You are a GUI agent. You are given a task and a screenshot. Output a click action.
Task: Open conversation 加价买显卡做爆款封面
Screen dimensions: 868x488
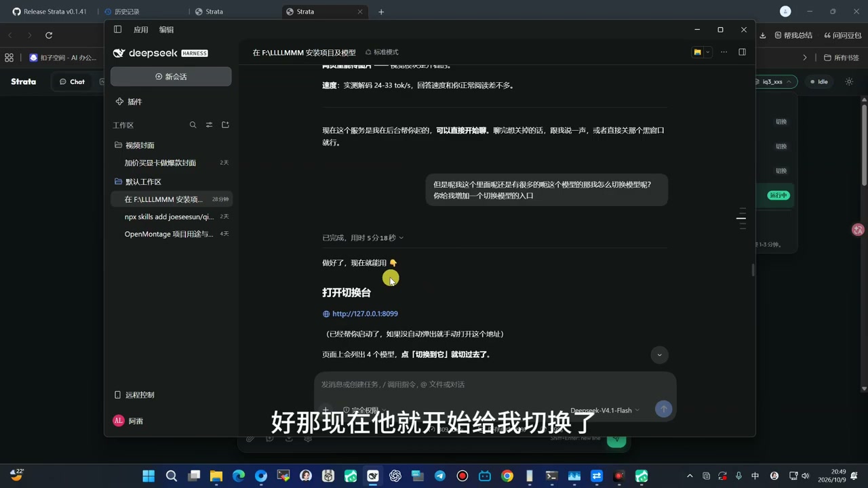[x=171, y=163]
